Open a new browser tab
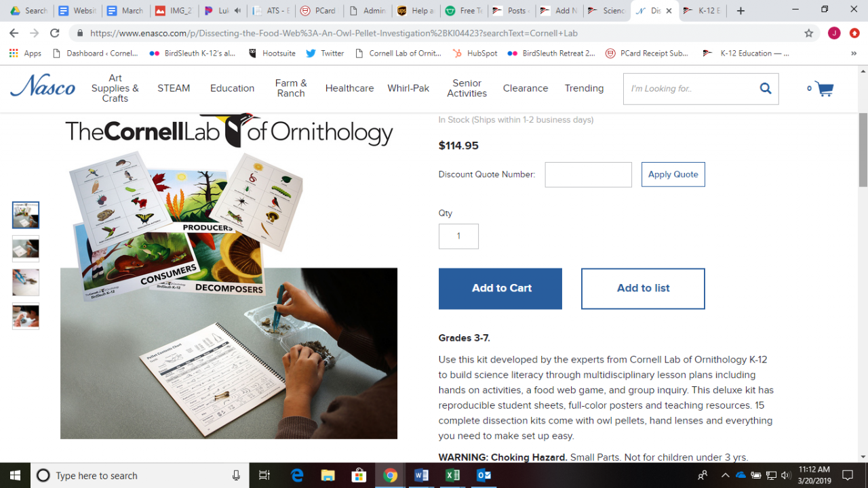The image size is (868, 488). click(741, 11)
